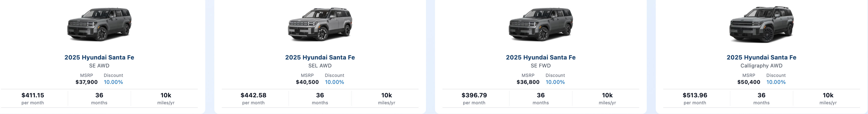Select the $396.79 per month payment

click(x=474, y=98)
